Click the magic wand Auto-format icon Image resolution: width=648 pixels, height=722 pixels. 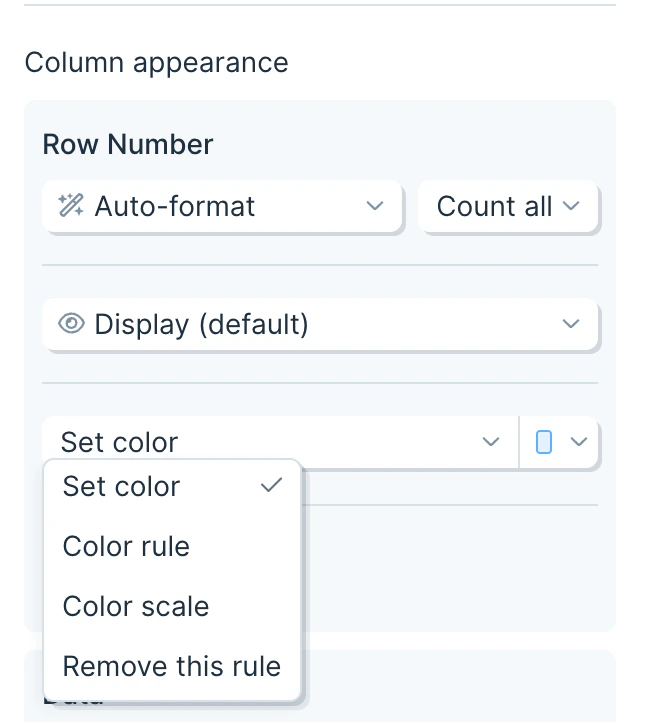point(71,206)
